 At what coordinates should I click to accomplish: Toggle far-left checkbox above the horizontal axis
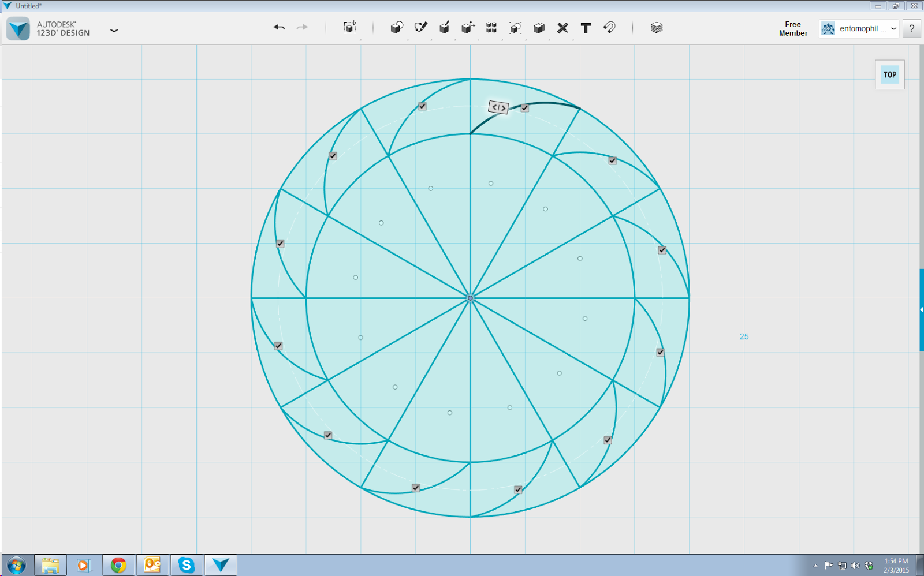click(280, 244)
